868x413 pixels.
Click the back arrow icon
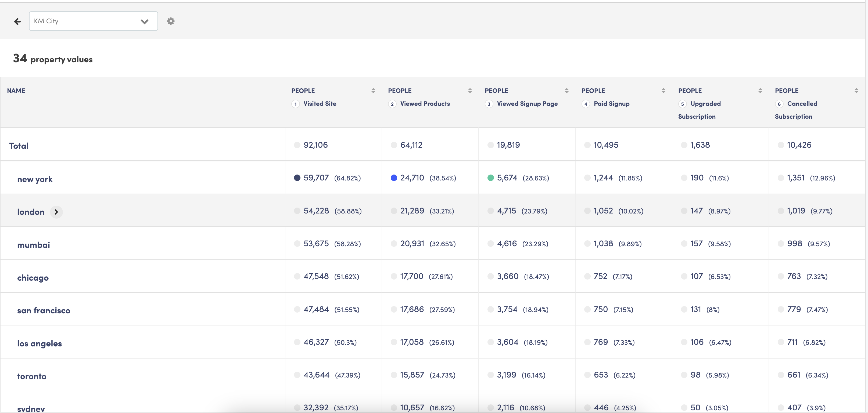pos(17,21)
